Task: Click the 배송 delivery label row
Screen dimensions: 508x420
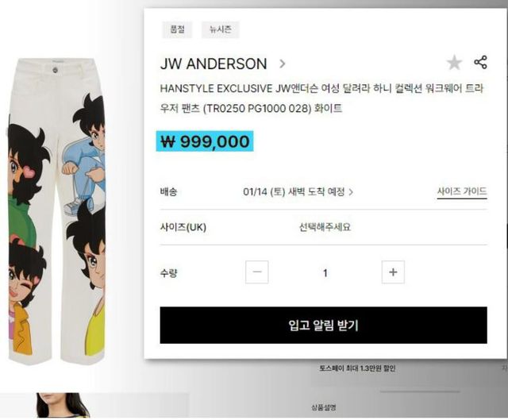Action: (x=323, y=192)
